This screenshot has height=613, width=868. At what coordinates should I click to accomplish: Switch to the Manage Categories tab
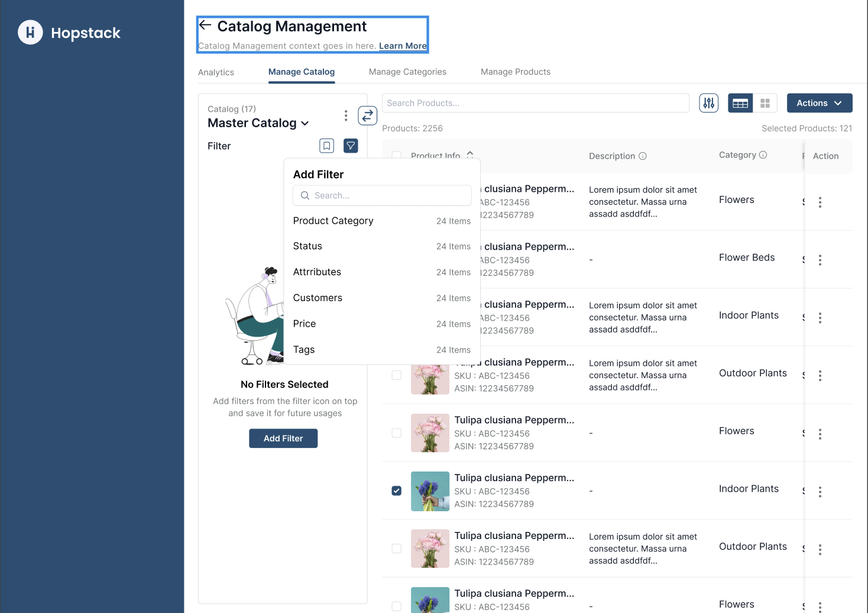(x=407, y=72)
